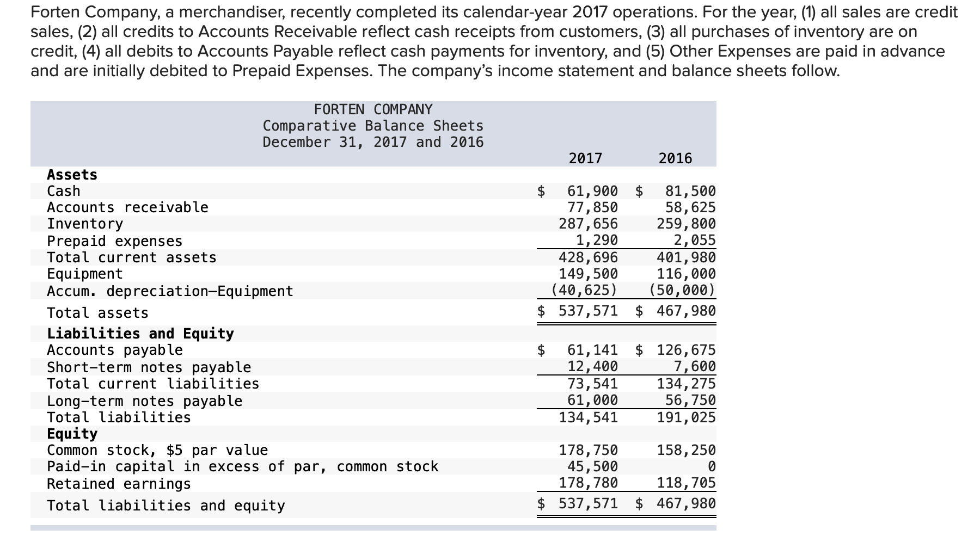Select the 2017 column header
The width and height of the screenshot is (980, 554).
[585, 158]
